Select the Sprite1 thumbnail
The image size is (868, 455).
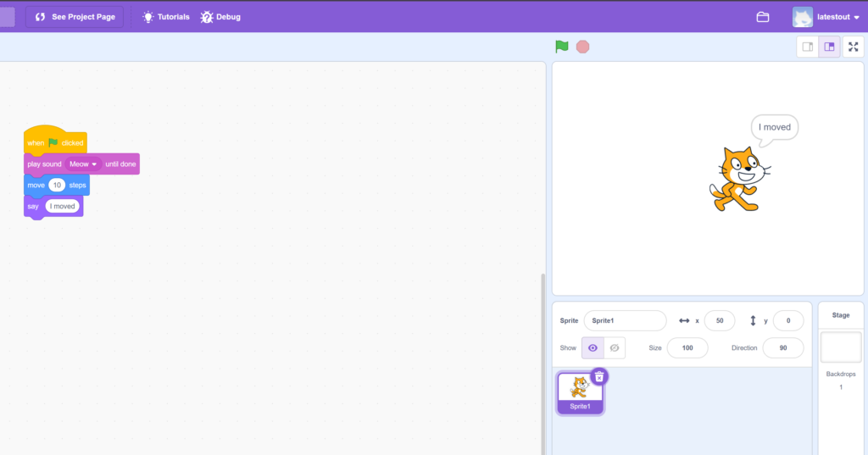tap(580, 390)
